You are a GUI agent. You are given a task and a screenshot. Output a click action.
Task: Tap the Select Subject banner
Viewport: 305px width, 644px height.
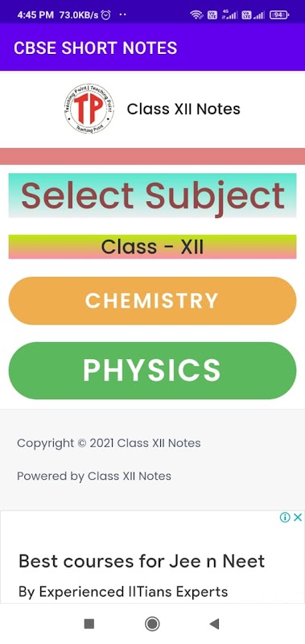click(152, 196)
